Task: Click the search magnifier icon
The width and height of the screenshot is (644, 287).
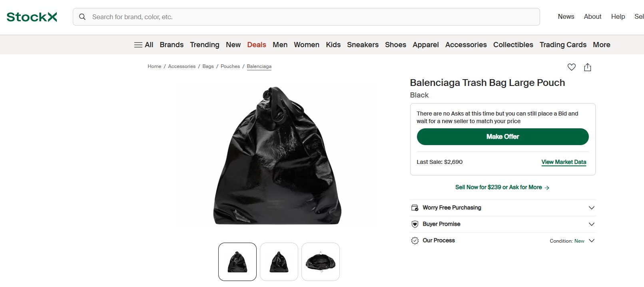Action: point(82,17)
